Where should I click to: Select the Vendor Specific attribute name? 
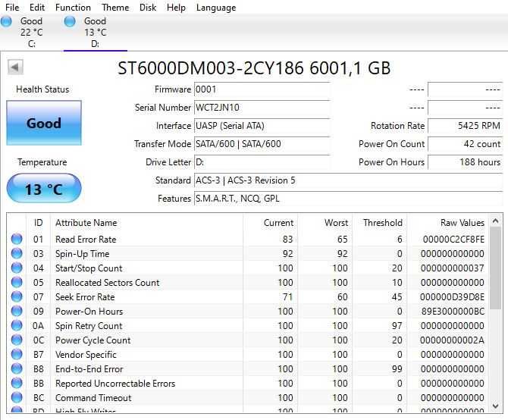(86, 355)
